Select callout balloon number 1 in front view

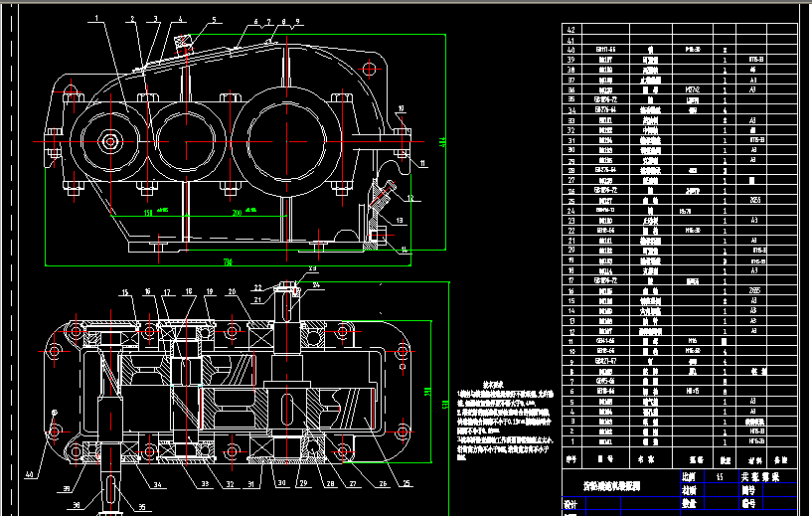[96, 19]
